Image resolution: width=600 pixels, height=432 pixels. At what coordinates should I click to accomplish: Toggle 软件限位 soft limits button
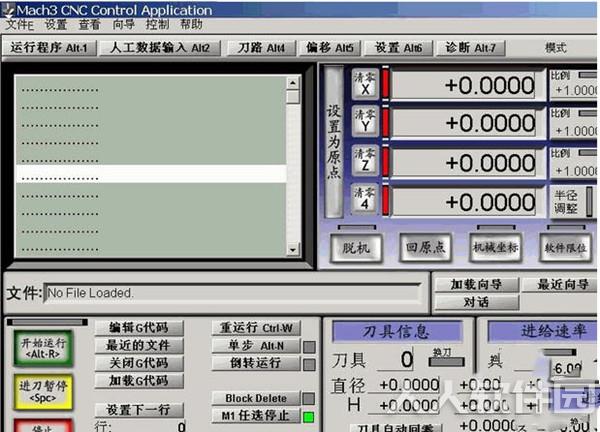pos(565,248)
